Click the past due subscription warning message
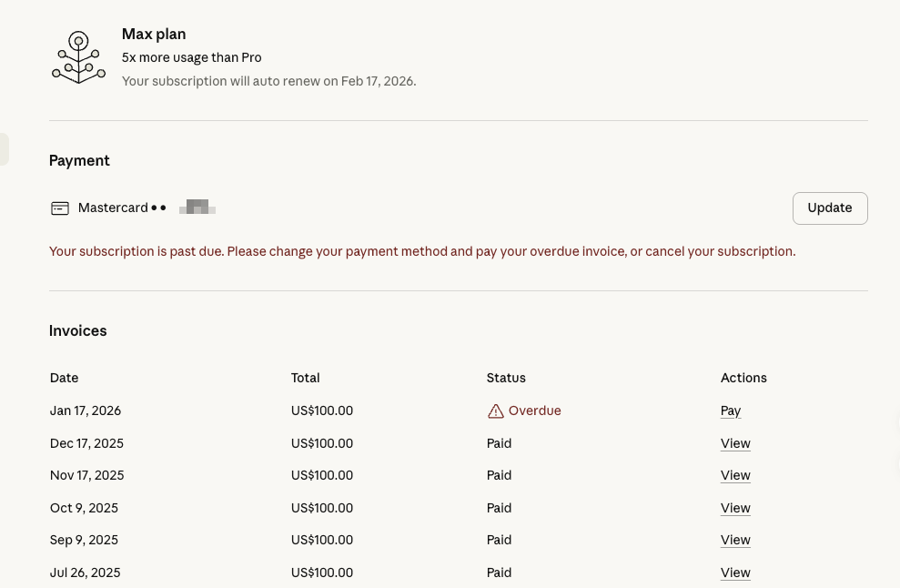The image size is (900, 588). click(x=422, y=251)
